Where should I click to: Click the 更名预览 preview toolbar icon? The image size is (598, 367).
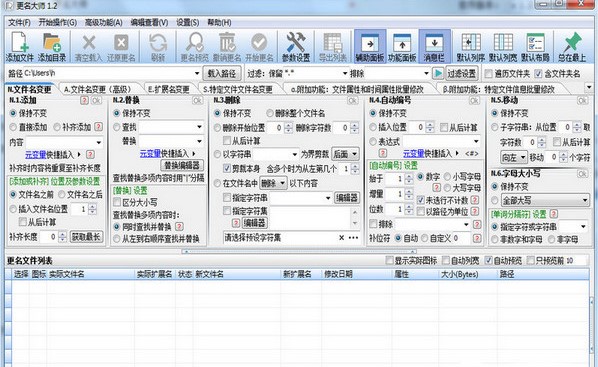click(195, 47)
